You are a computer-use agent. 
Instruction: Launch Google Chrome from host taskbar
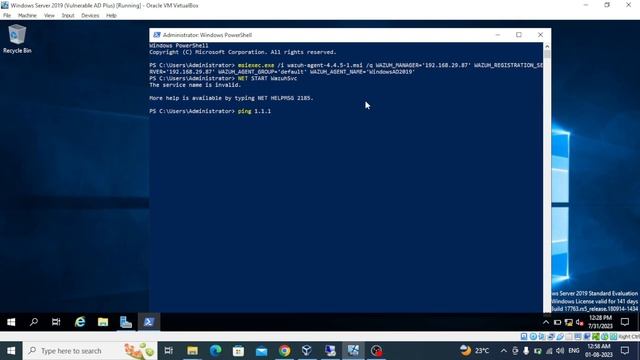[284, 351]
